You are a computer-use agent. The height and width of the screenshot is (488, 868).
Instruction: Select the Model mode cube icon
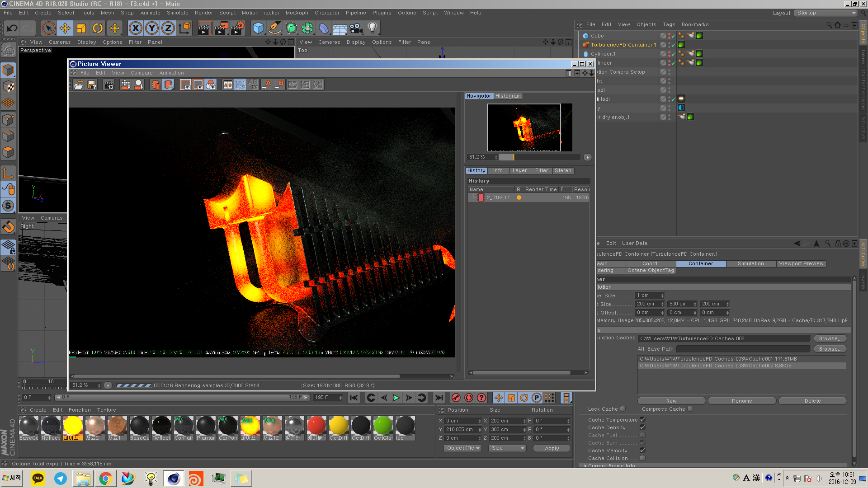[8, 70]
